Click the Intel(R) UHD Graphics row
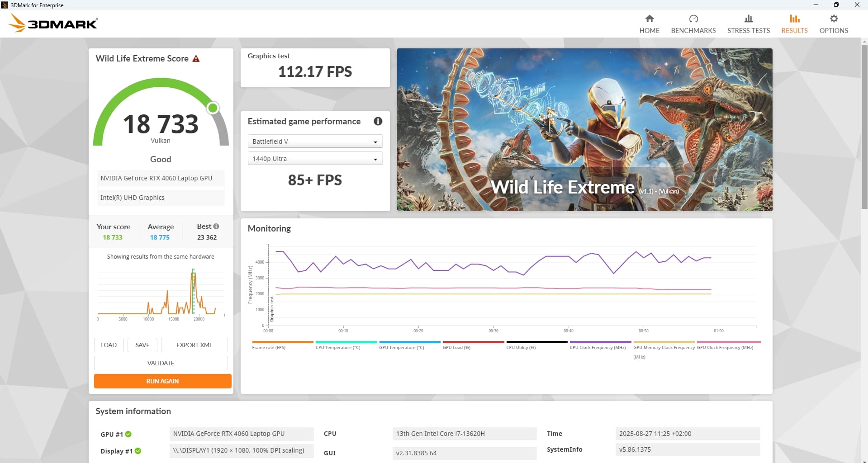The width and height of the screenshot is (868, 463). point(161,198)
